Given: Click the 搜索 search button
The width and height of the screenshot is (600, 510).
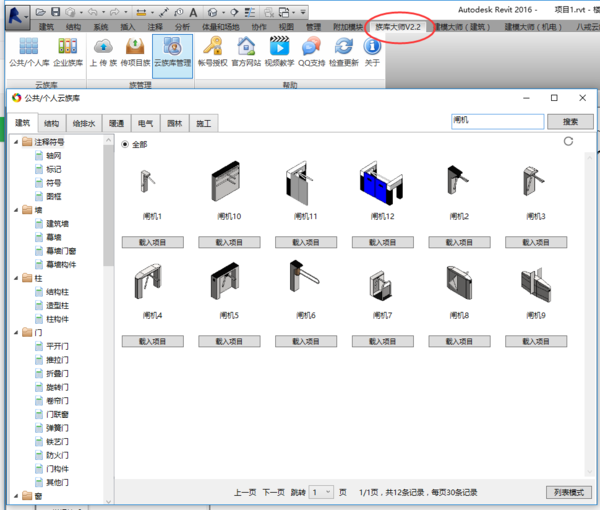Looking at the screenshot, I should (x=570, y=122).
